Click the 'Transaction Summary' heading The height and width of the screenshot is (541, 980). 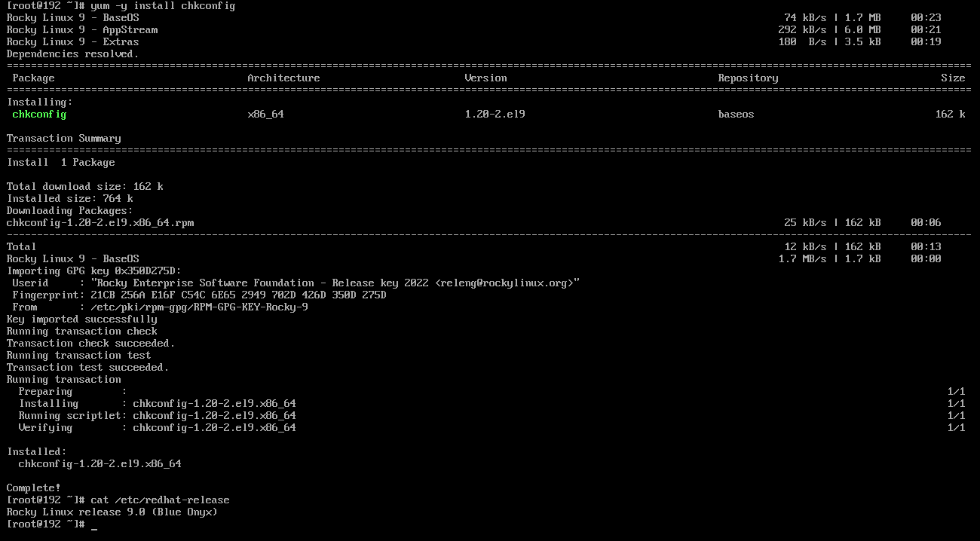click(x=64, y=139)
